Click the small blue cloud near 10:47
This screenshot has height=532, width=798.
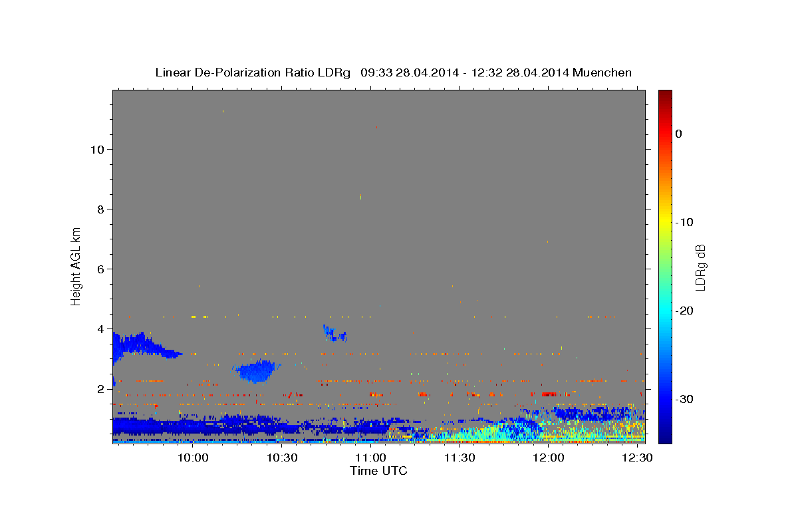coord(334,334)
